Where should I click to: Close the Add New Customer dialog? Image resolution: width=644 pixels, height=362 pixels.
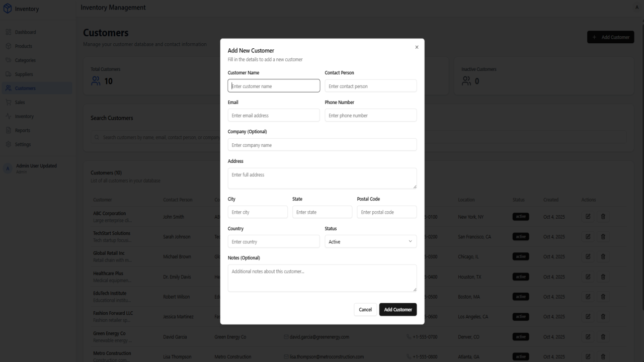point(417,47)
